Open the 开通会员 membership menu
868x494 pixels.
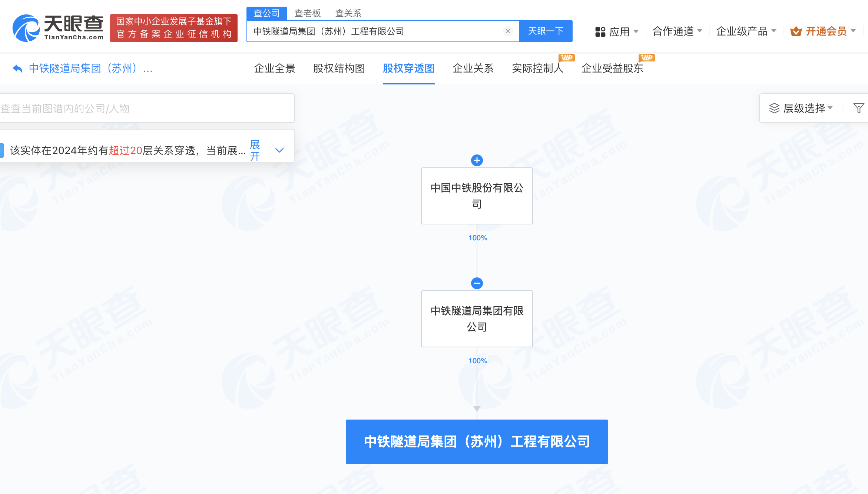[823, 31]
